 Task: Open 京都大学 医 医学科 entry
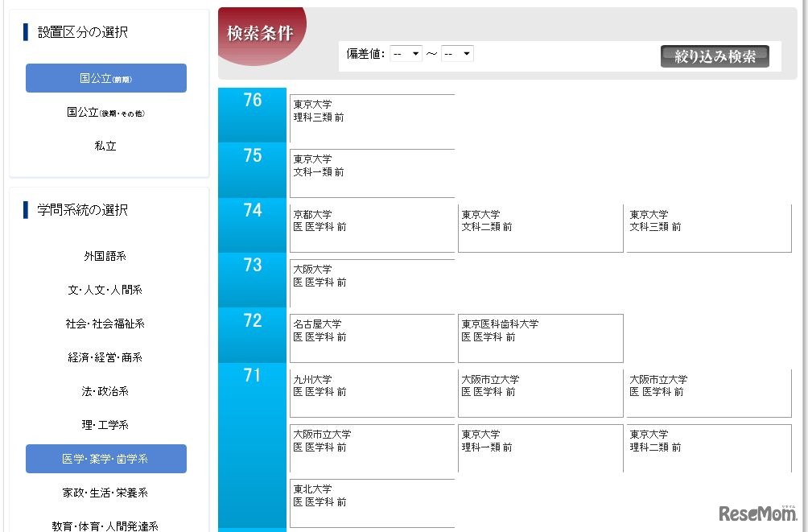pyautogui.click(x=372, y=229)
